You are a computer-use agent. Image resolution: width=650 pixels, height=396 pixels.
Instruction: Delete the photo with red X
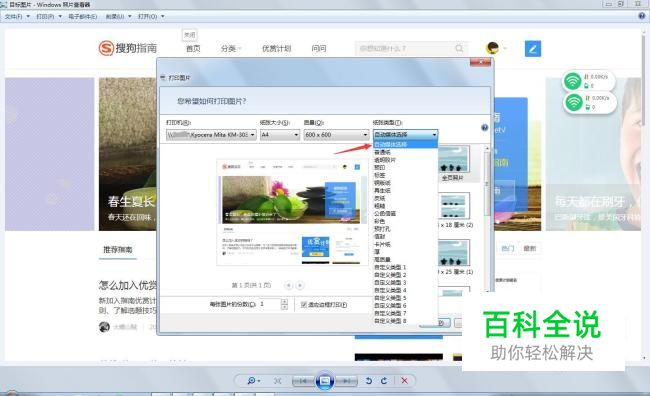pos(404,381)
